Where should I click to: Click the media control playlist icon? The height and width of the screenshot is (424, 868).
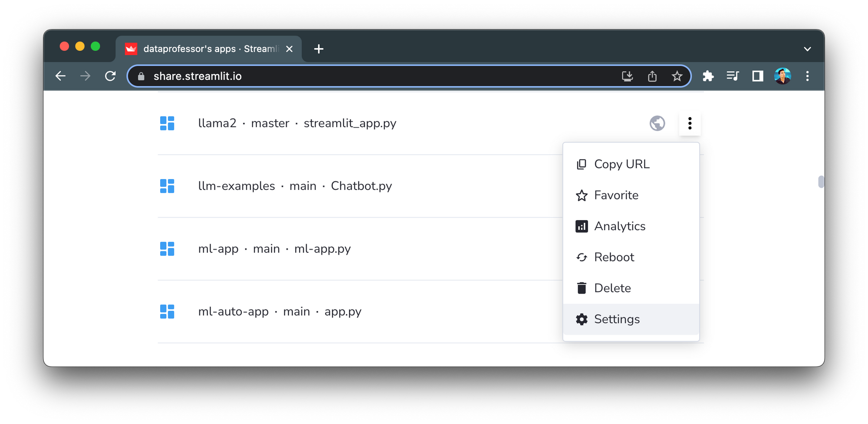click(733, 76)
